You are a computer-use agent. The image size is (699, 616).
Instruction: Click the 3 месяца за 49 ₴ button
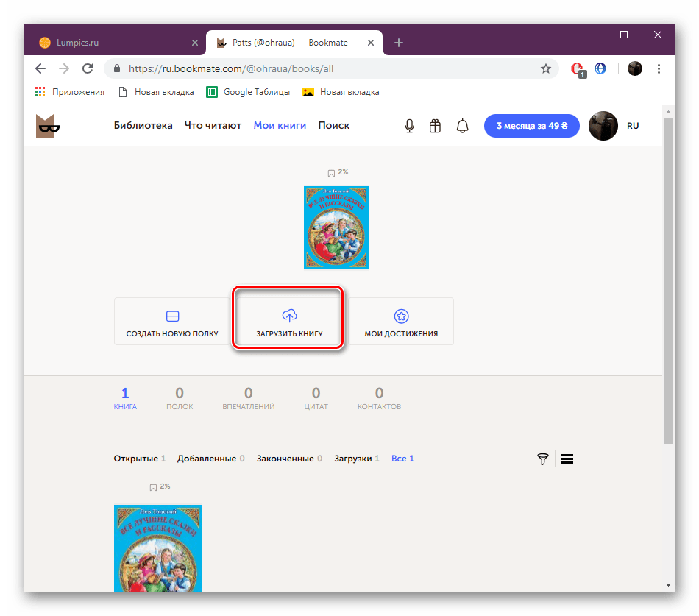[x=532, y=126]
